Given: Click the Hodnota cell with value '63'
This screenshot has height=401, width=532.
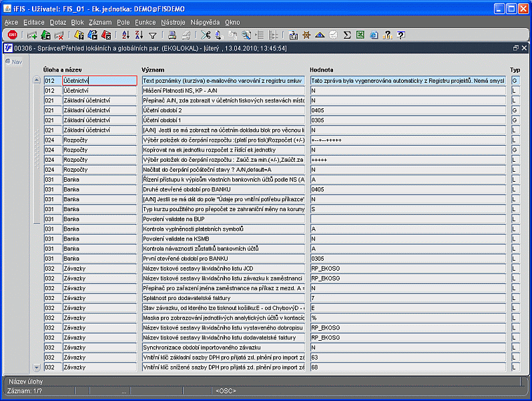Looking at the screenshot, I should [408, 357].
